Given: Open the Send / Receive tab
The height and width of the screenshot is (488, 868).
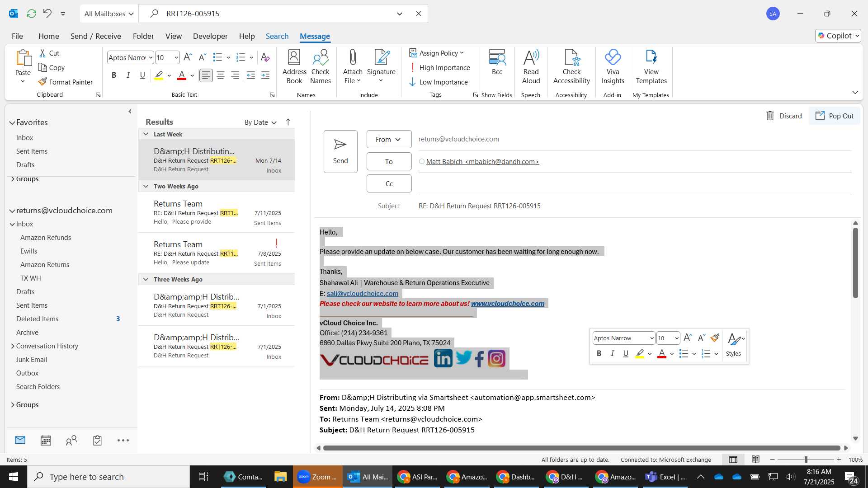Looking at the screenshot, I should (x=95, y=36).
